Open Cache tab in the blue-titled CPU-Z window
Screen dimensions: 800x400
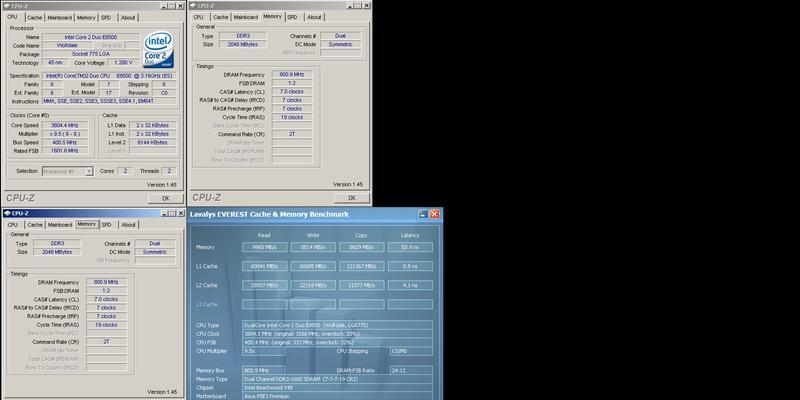[35, 225]
